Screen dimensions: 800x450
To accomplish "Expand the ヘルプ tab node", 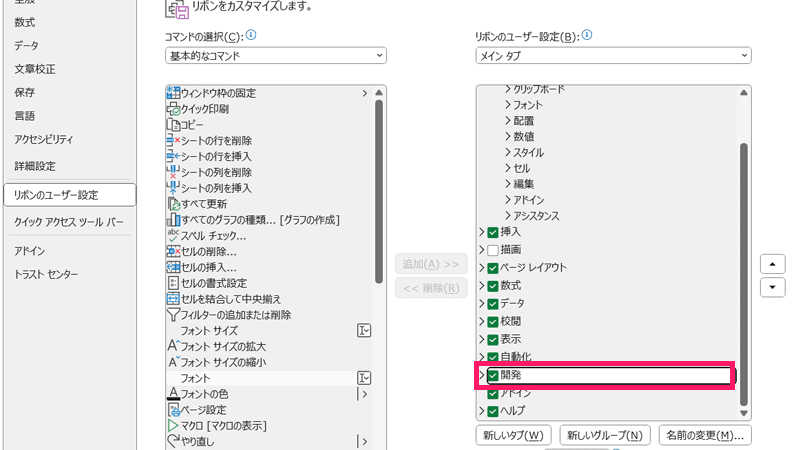I will (482, 410).
